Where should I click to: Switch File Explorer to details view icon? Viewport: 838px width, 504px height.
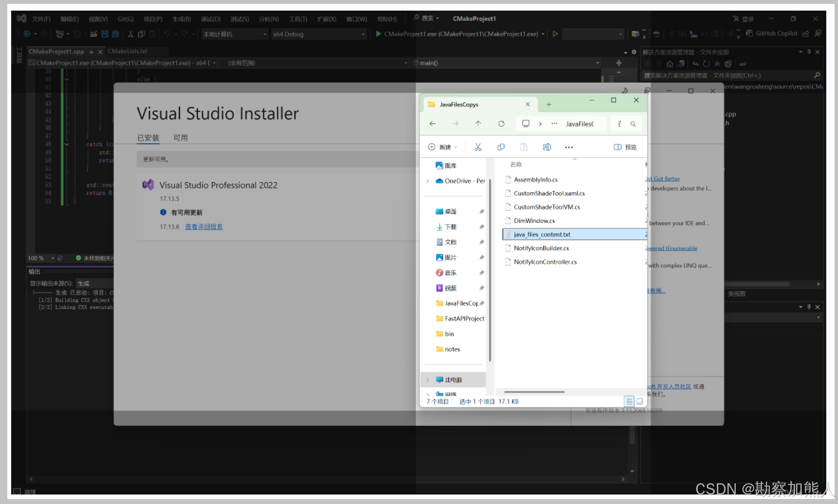click(629, 401)
